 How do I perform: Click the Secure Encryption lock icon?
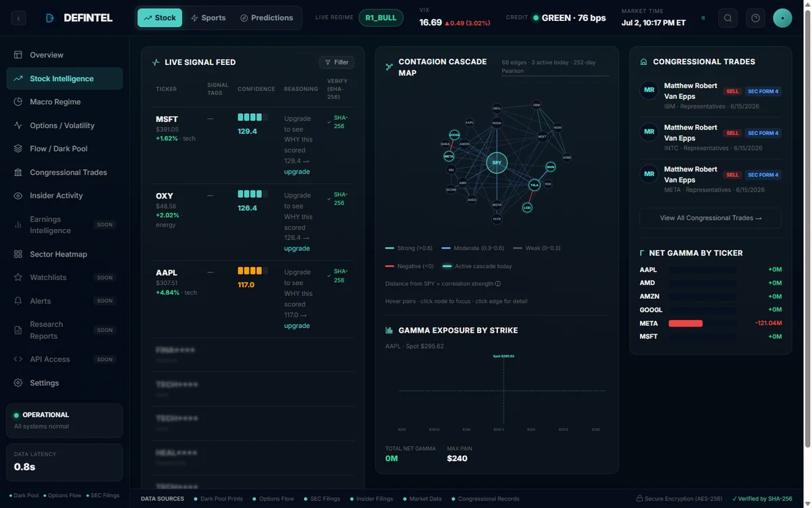pos(639,499)
